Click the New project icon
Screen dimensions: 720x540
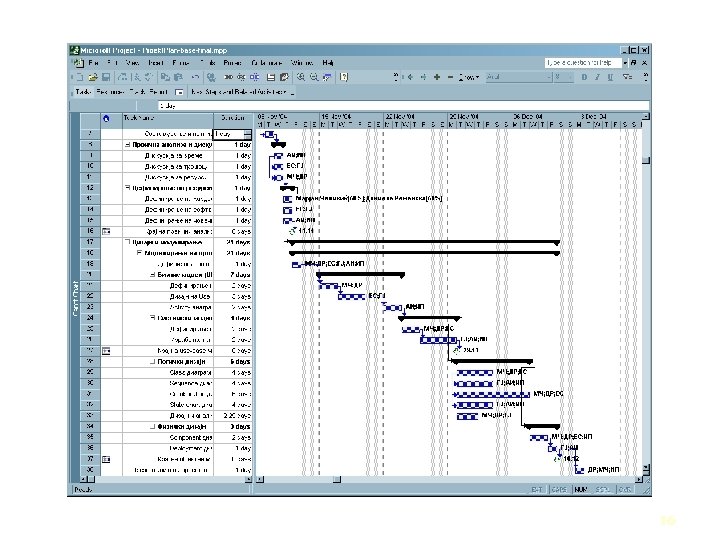click(79, 77)
